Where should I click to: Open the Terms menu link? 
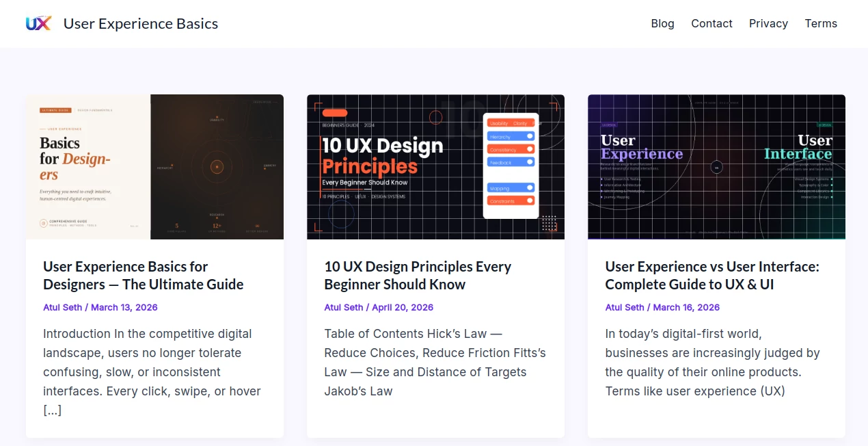click(821, 23)
